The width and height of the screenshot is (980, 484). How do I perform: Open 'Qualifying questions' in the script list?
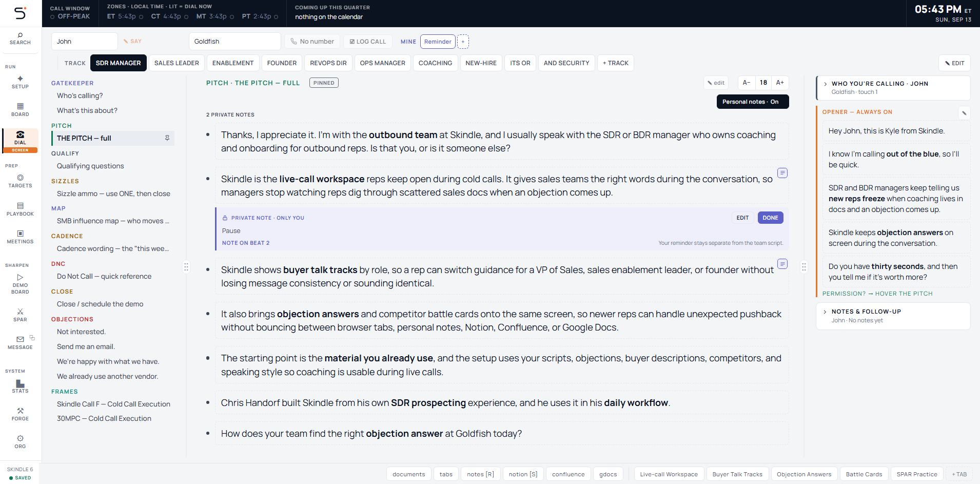click(x=90, y=166)
